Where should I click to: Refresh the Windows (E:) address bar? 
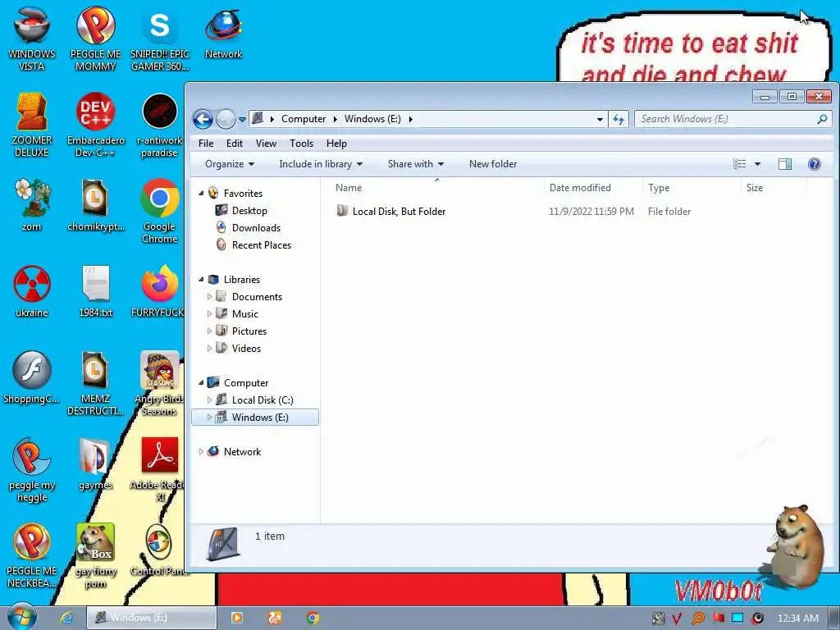point(619,119)
